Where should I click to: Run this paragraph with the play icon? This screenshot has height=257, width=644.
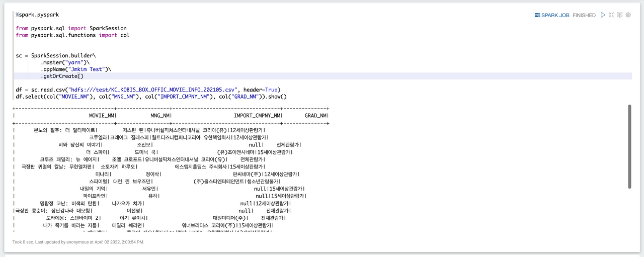(x=603, y=15)
